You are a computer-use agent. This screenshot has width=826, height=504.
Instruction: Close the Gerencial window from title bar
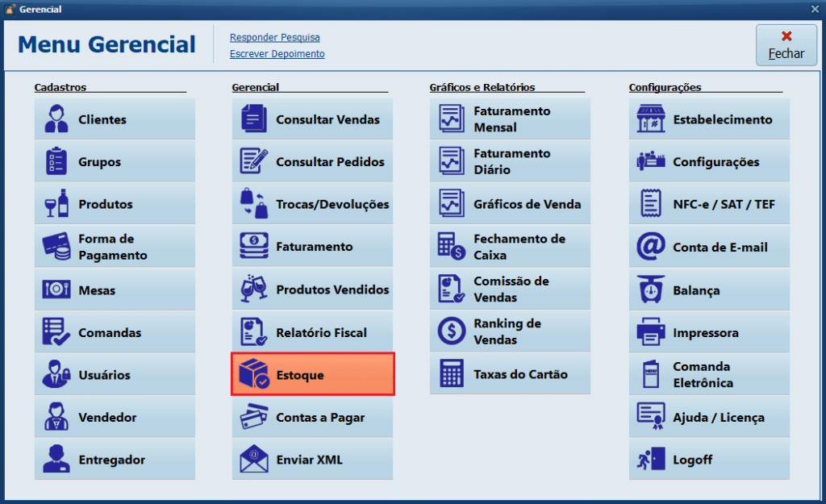pos(815,9)
